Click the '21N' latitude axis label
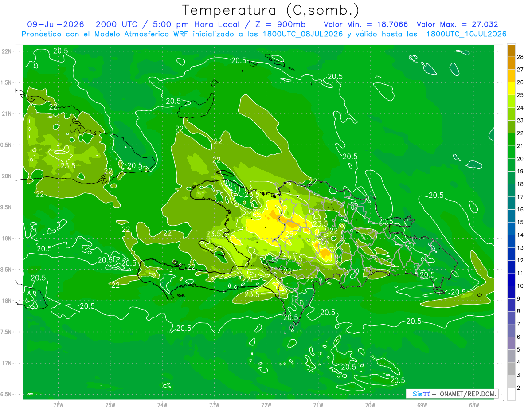The image size is (532, 411). click(7, 114)
